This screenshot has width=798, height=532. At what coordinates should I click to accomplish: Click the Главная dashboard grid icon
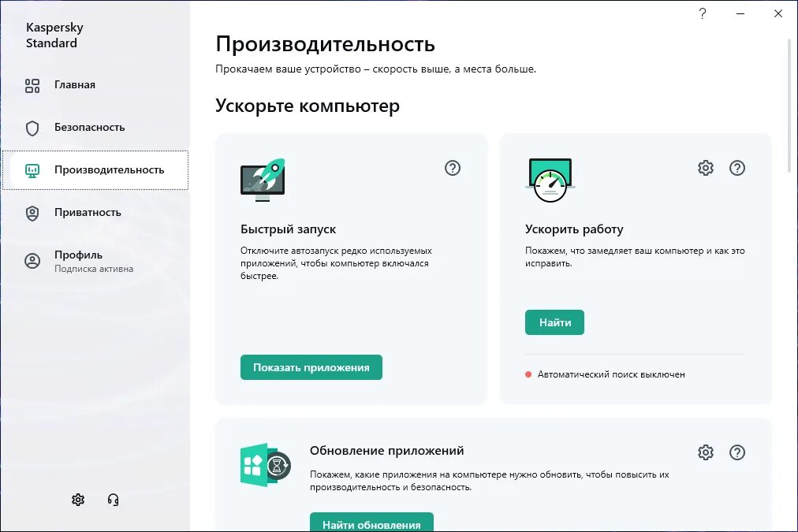coord(32,85)
